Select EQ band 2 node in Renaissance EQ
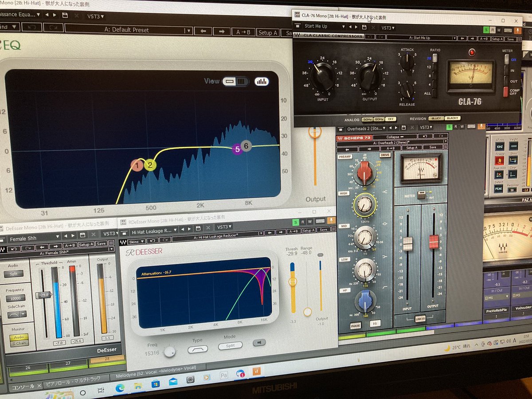The width and height of the screenshot is (532, 399). 150,165
